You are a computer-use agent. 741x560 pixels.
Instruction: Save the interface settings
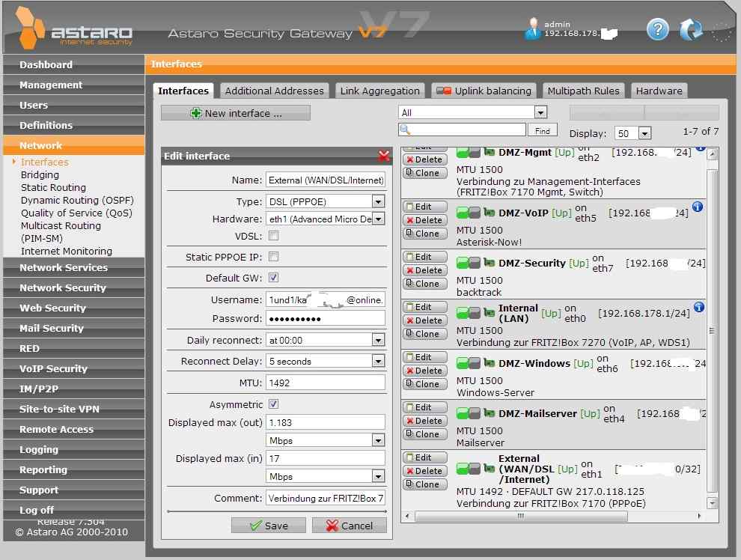[268, 526]
